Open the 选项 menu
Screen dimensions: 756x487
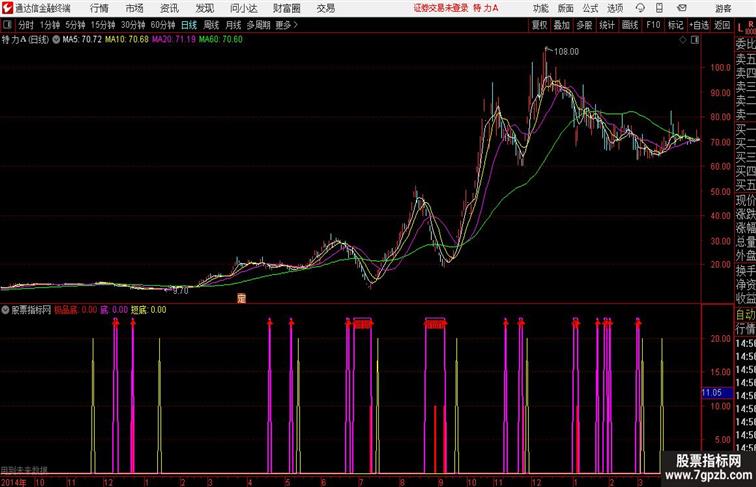point(615,8)
